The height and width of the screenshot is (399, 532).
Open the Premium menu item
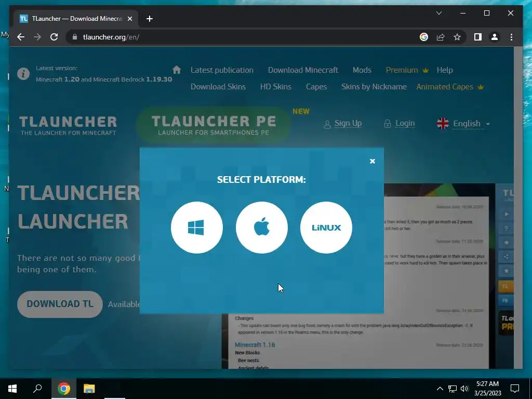coord(407,70)
